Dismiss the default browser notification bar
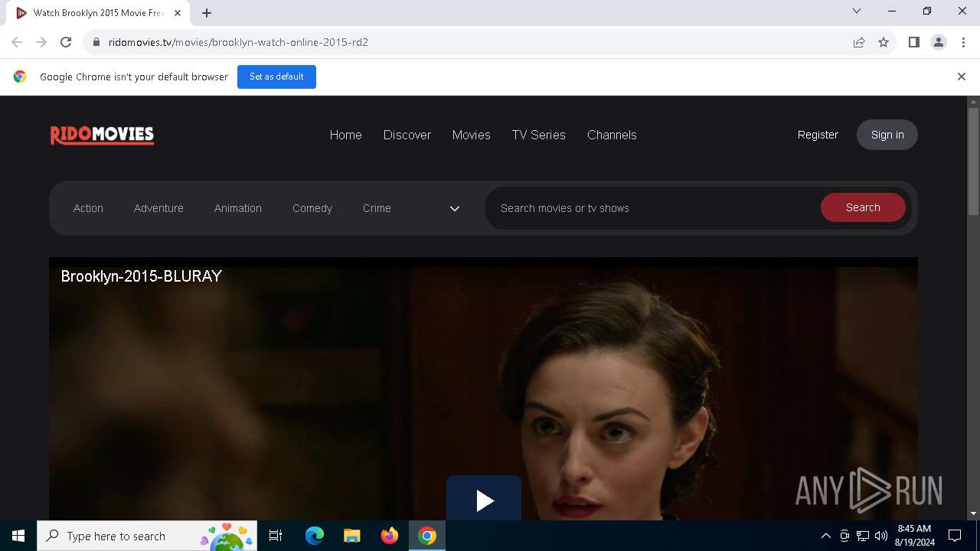The width and height of the screenshot is (980, 551). [962, 77]
